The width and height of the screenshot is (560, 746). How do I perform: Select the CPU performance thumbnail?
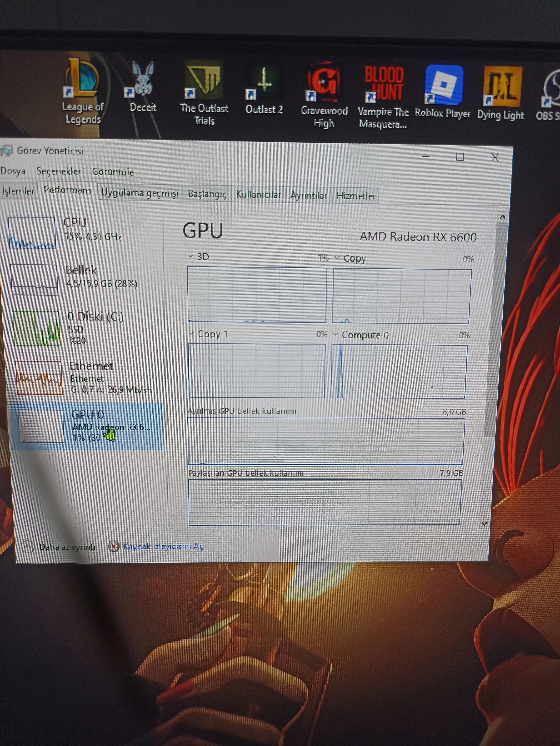pos(32,233)
